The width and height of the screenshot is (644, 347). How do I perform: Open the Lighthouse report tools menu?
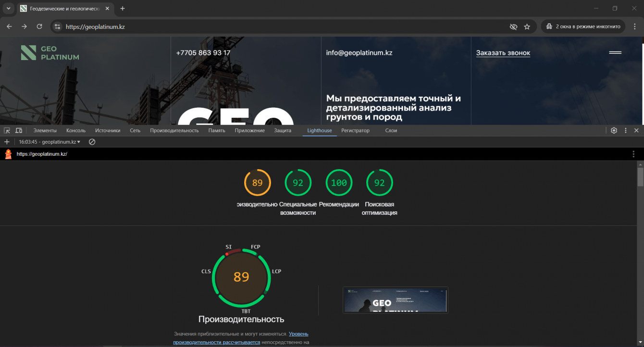coord(633,154)
